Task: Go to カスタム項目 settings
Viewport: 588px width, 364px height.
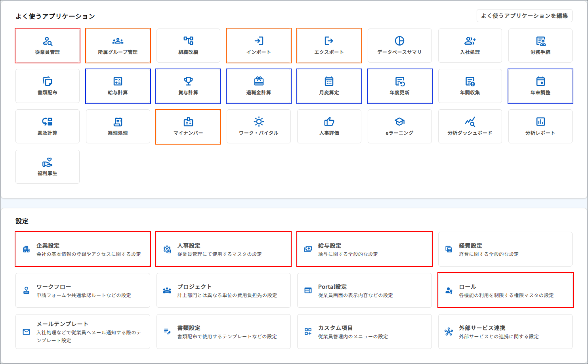Action: pyautogui.click(x=365, y=332)
